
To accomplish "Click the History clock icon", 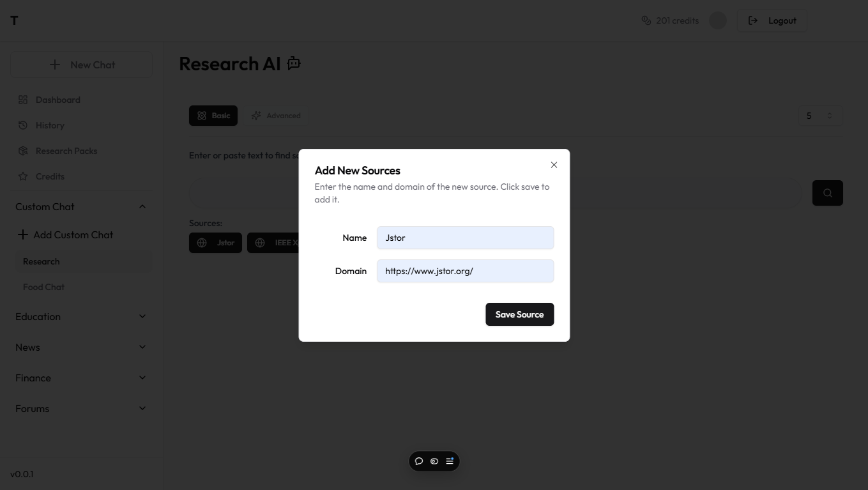I will [23, 125].
